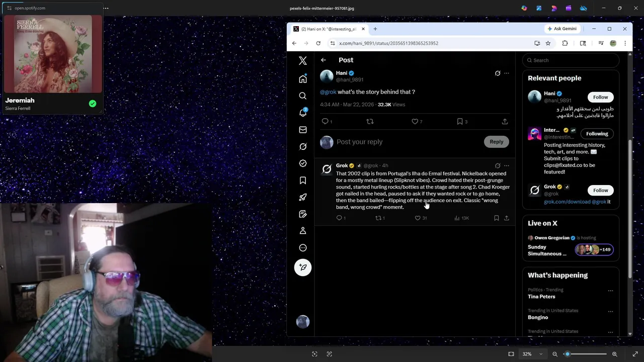Click Ask Gemini button
This screenshot has height=362, width=644.
(x=561, y=29)
